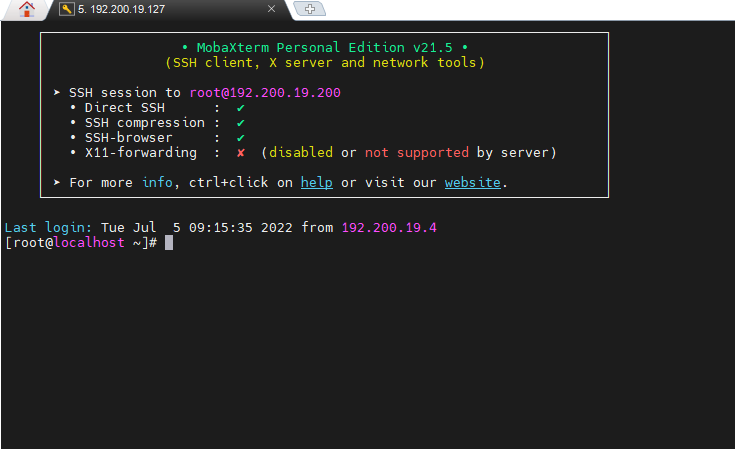Image resolution: width=735 pixels, height=449 pixels.
Task: Click the wrench icon on the session tab
Action: [x=67, y=9]
